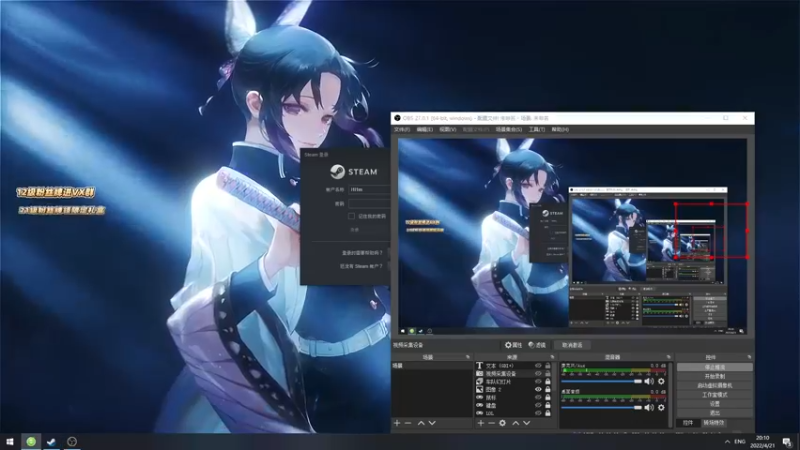Viewport: 800px width, 450px height.
Task: Mute the Mic/Aux channel speaker icon
Action: pyautogui.click(x=649, y=381)
